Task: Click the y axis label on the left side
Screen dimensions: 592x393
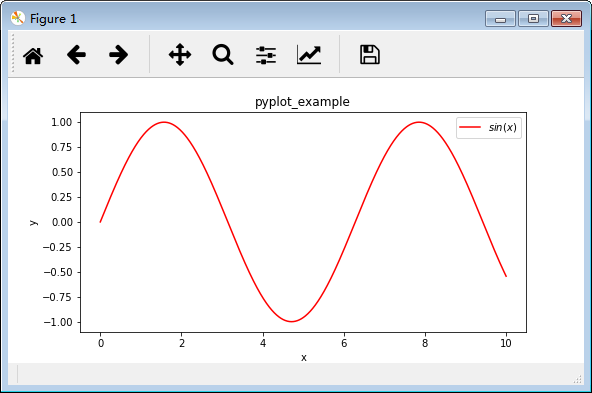Action: 33,222
